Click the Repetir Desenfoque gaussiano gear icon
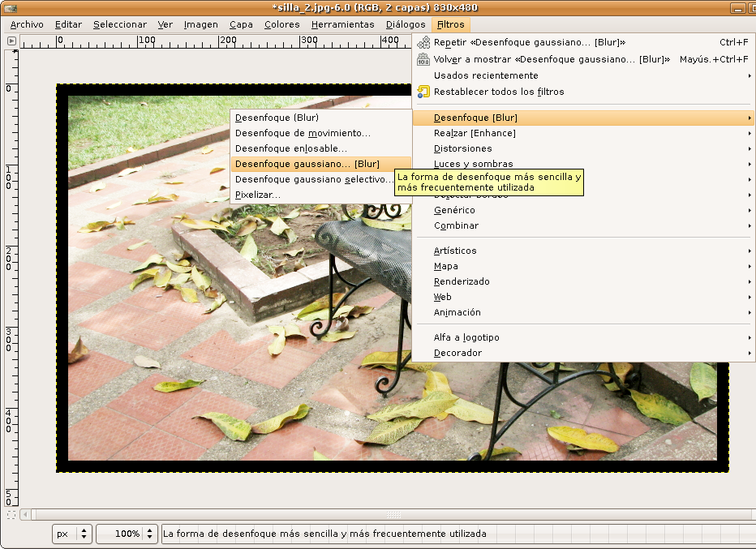Image resolution: width=756 pixels, height=549 pixels. [x=423, y=42]
